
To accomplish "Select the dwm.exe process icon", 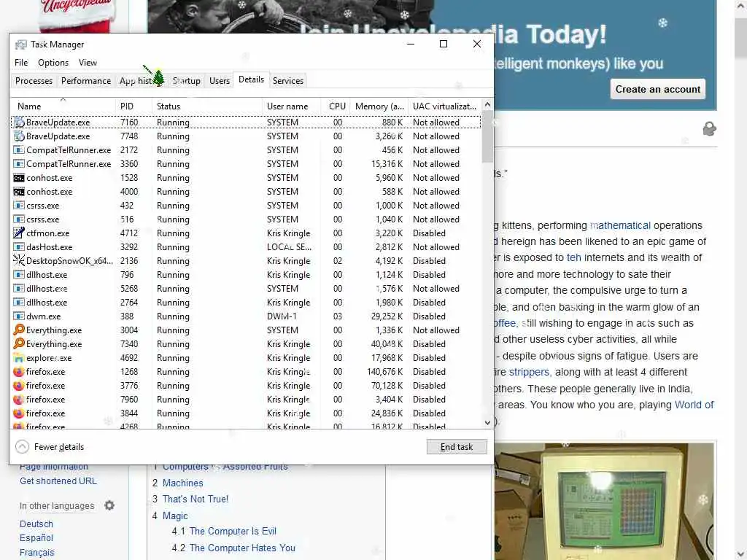I will click(x=19, y=316).
